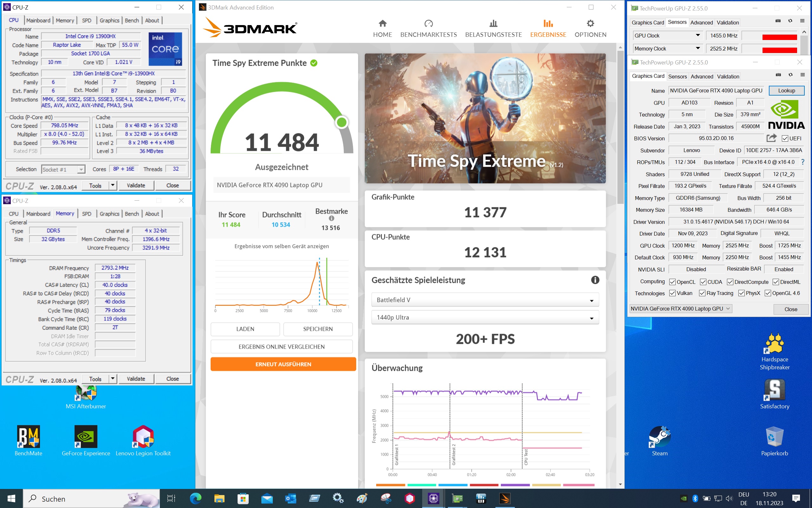Toggle the CUDA checkbox
The image size is (812, 508).
click(x=703, y=282)
